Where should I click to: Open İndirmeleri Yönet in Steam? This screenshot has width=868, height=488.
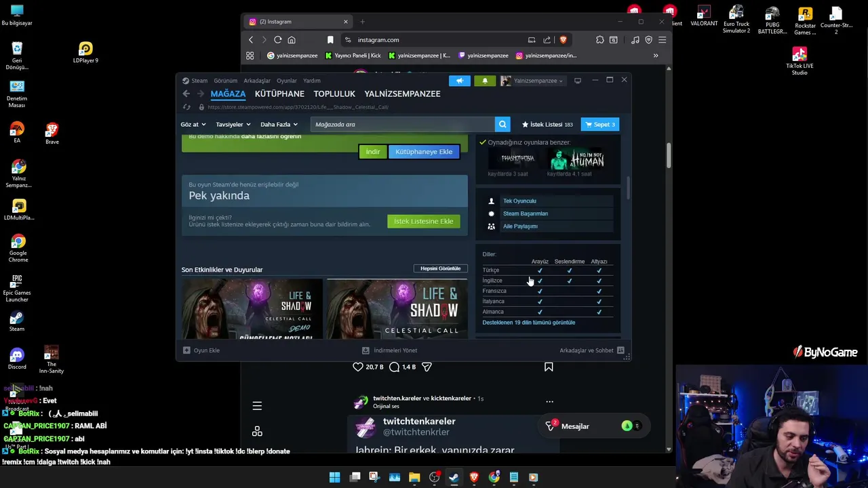coord(389,350)
